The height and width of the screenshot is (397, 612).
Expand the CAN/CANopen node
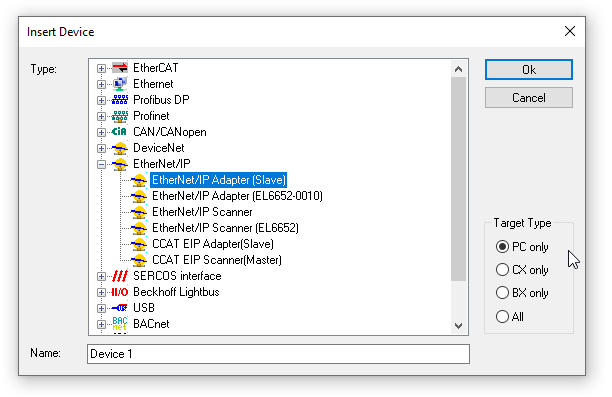coord(101,132)
